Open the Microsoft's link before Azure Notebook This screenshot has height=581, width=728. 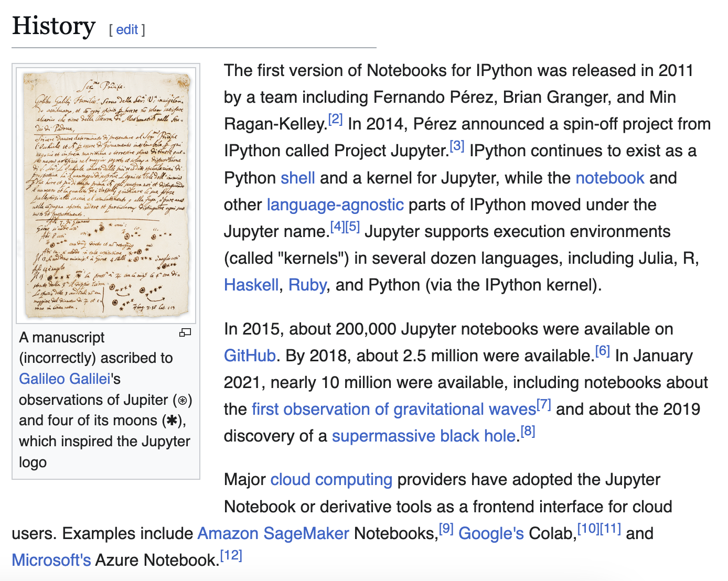[51, 560]
